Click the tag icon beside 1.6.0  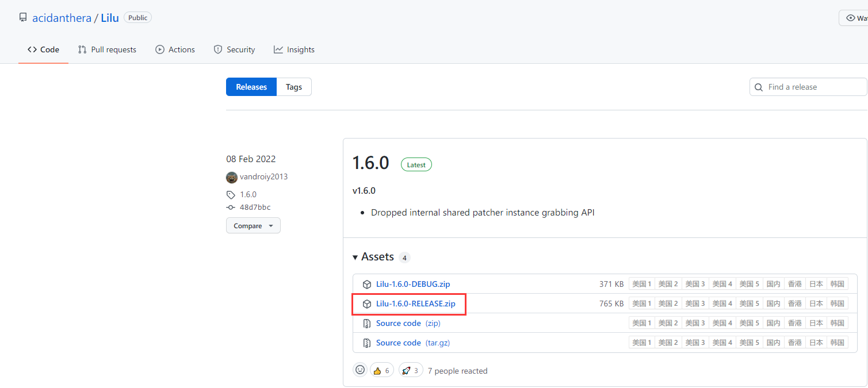point(231,195)
